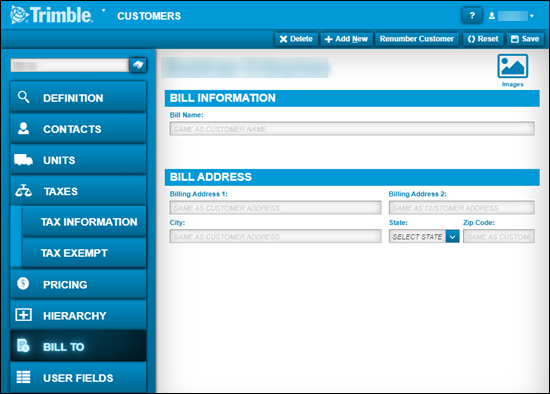Go to the Contacts section
Image resolution: width=550 pixels, height=394 pixels.
(78, 129)
